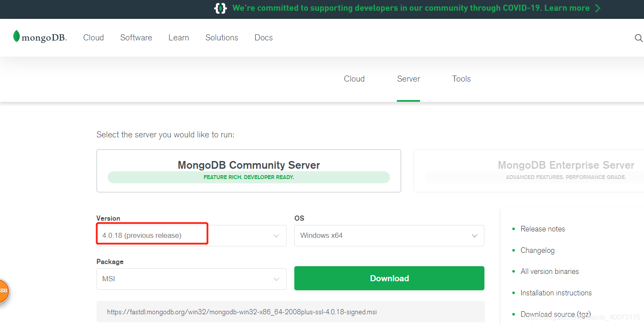Open the Package dropdown showing MSI
This screenshot has height=325, width=644.
(191, 279)
